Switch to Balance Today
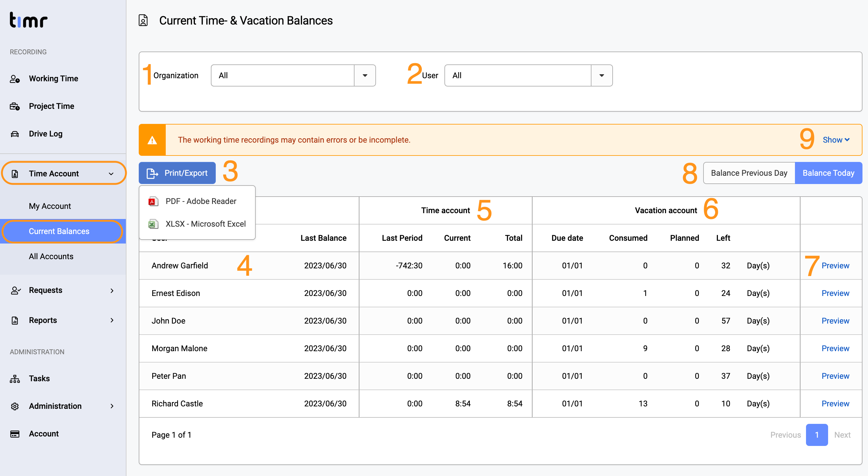The width and height of the screenshot is (868, 476). tap(829, 173)
